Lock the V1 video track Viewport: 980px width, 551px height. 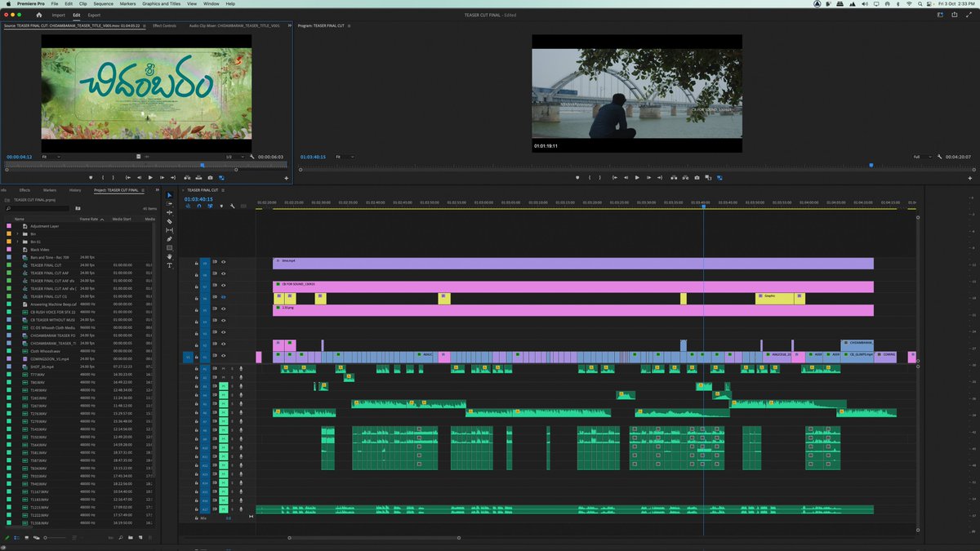point(197,357)
